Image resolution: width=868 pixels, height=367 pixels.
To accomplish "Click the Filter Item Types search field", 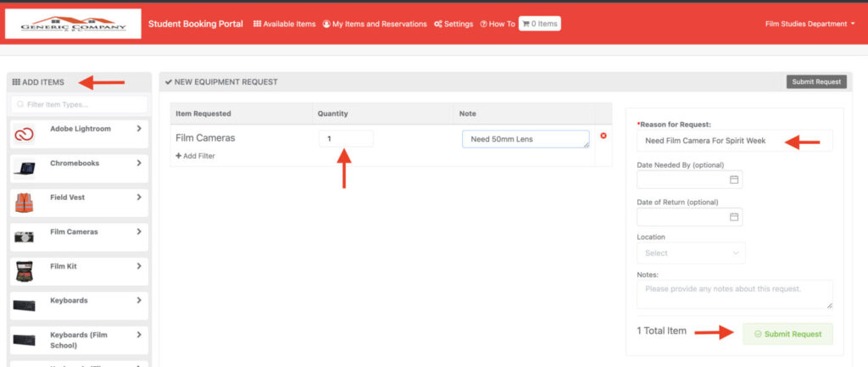I will coord(79,104).
